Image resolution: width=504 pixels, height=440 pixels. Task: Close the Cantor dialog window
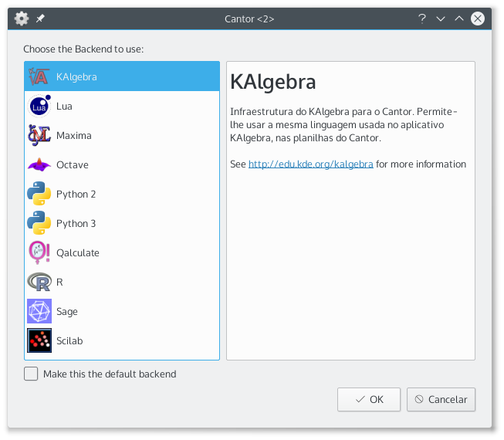(x=478, y=19)
